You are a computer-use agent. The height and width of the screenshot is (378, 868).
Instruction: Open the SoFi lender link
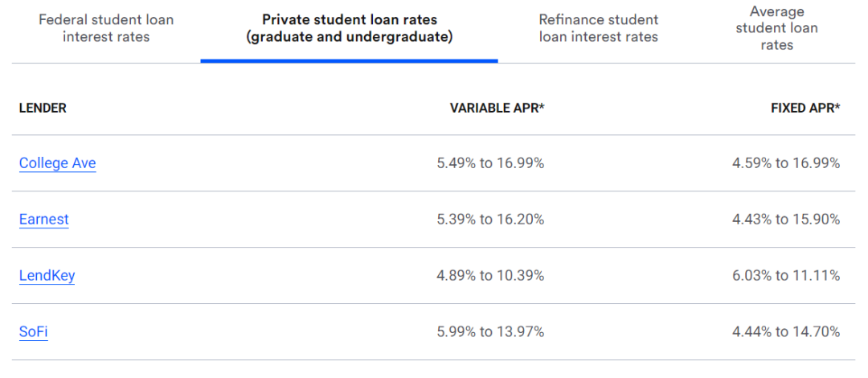pyautogui.click(x=33, y=332)
